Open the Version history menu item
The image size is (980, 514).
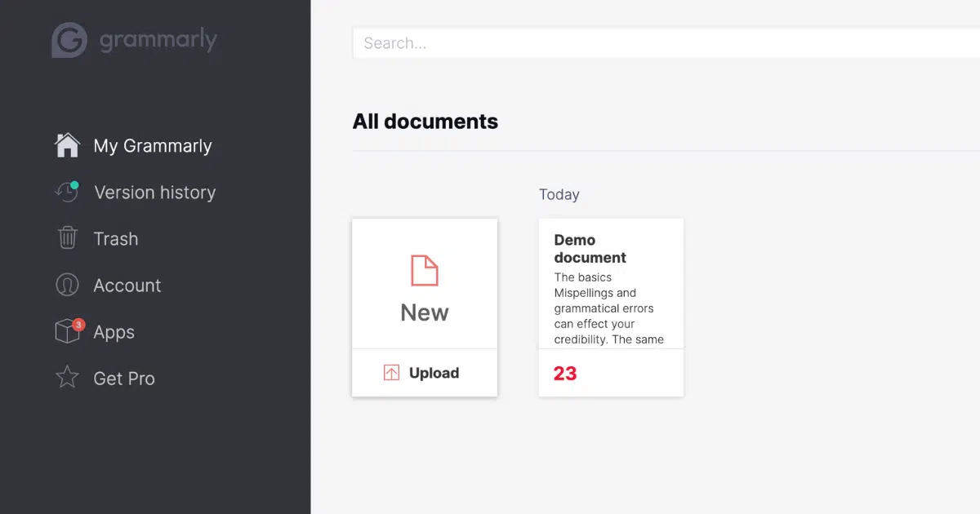(x=155, y=193)
